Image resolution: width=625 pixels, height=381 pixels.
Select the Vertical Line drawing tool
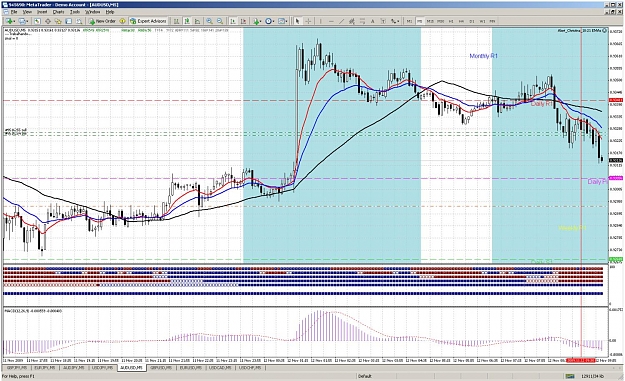(x=320, y=21)
